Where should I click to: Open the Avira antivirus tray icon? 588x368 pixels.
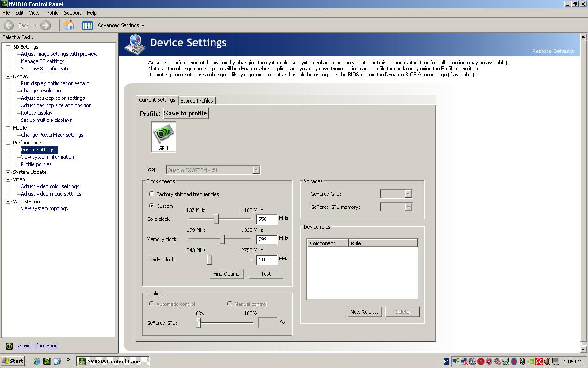(539, 362)
